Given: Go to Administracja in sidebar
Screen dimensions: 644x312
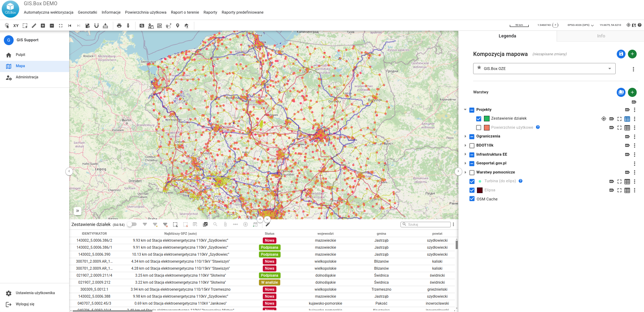Looking at the screenshot, I should click(27, 77).
